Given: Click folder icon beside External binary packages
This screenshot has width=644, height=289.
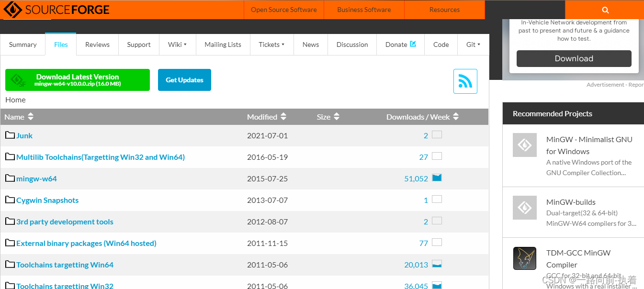Looking at the screenshot, I should (10, 243).
